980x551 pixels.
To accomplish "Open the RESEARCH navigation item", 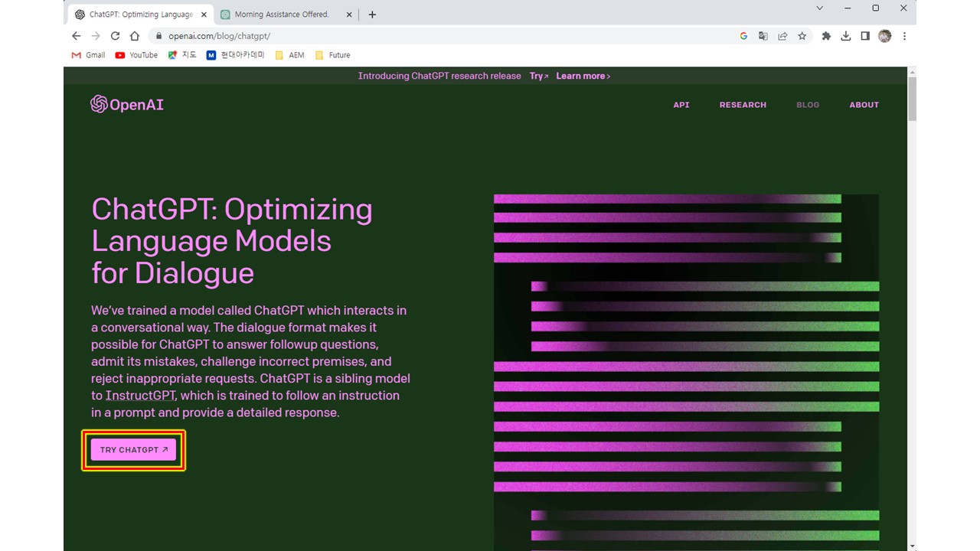I will click(x=743, y=105).
